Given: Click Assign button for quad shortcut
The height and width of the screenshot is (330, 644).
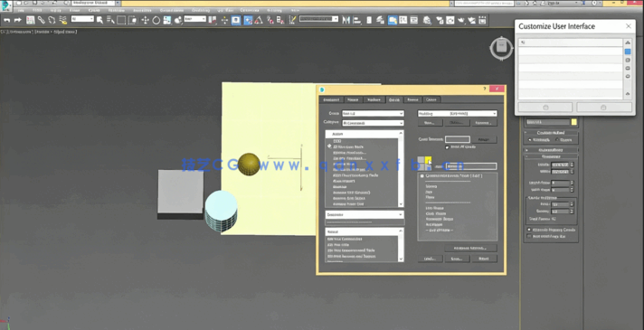Looking at the screenshot, I should point(484,139).
